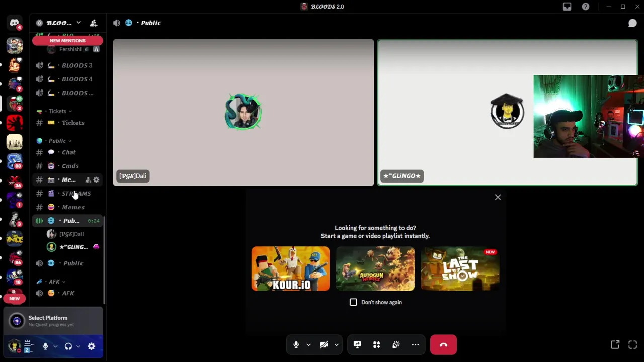Open the soundboard party popper icon
This screenshot has height=362, width=644.
tap(396, 345)
